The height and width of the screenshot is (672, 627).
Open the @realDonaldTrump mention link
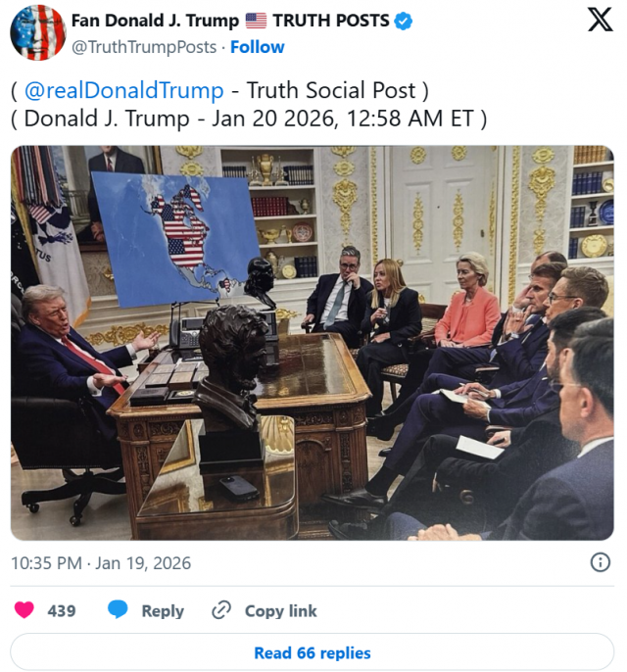pyautogui.click(x=123, y=90)
